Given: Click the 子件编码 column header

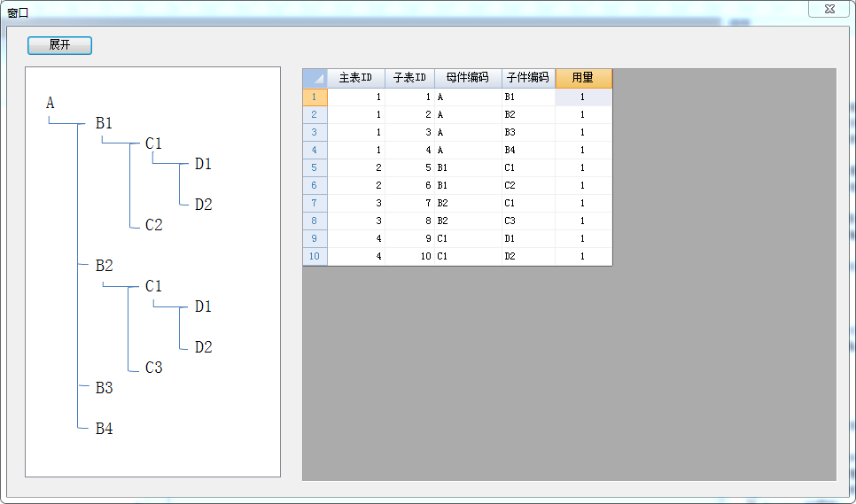Looking at the screenshot, I should pos(528,78).
